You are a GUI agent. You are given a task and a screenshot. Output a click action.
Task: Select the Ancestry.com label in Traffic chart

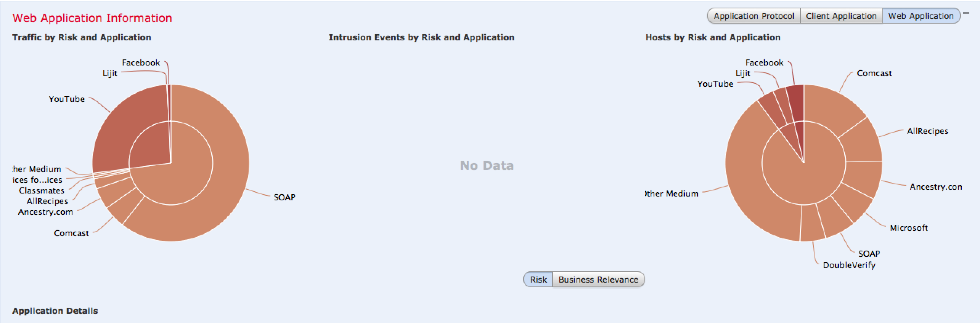45,212
